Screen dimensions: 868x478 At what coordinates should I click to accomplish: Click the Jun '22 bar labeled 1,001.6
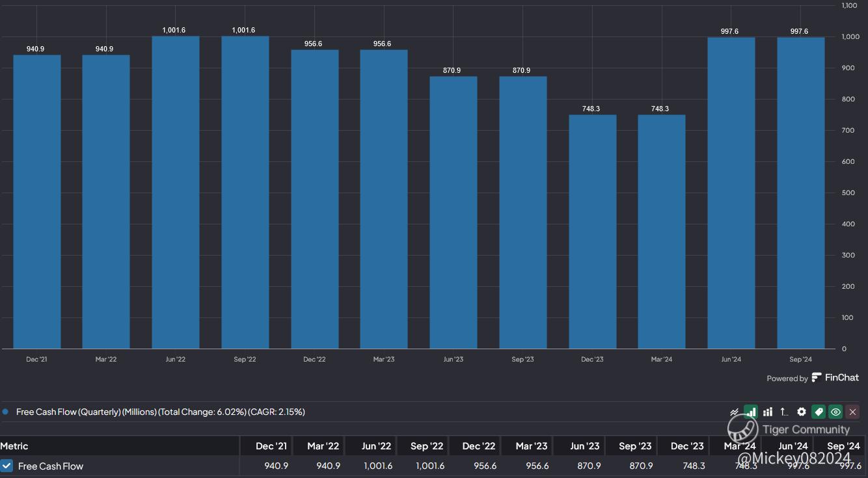tap(175, 193)
